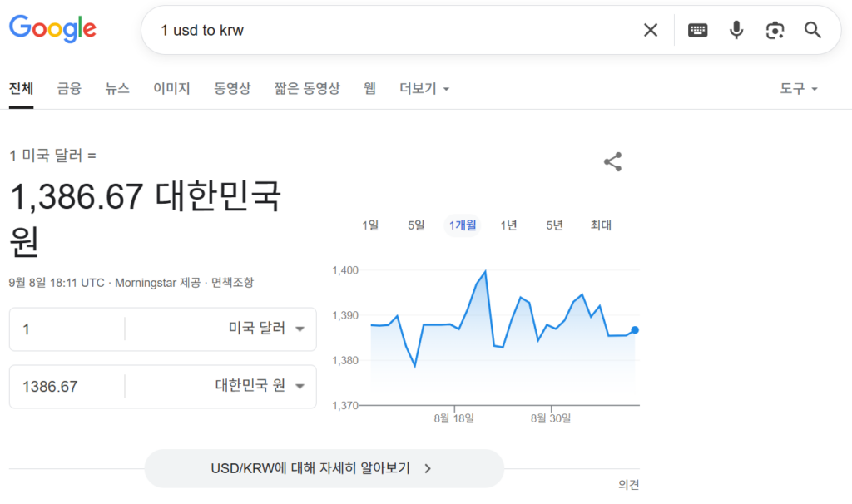The width and height of the screenshot is (852, 504).
Task: Open the 미국 달러 currency dropdown
Action: (266, 329)
